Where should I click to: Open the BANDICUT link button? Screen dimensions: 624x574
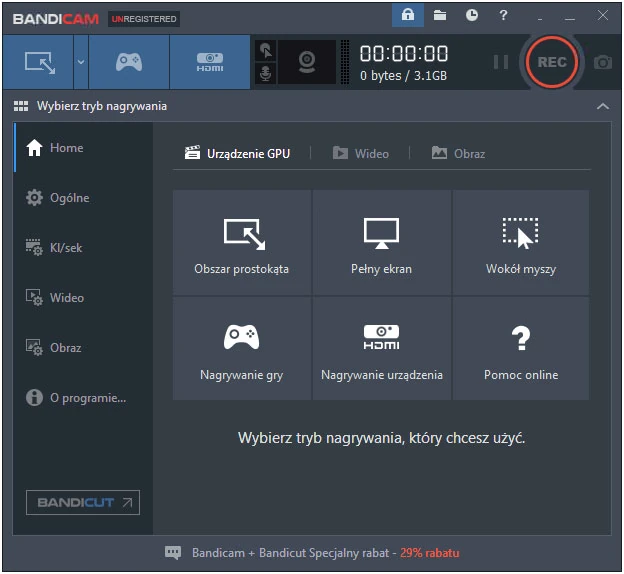(83, 502)
